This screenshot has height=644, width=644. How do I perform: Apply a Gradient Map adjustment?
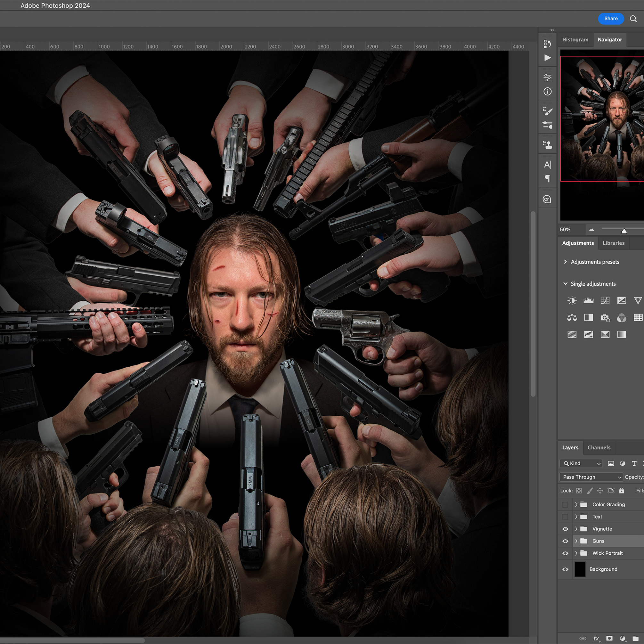pos(621,334)
